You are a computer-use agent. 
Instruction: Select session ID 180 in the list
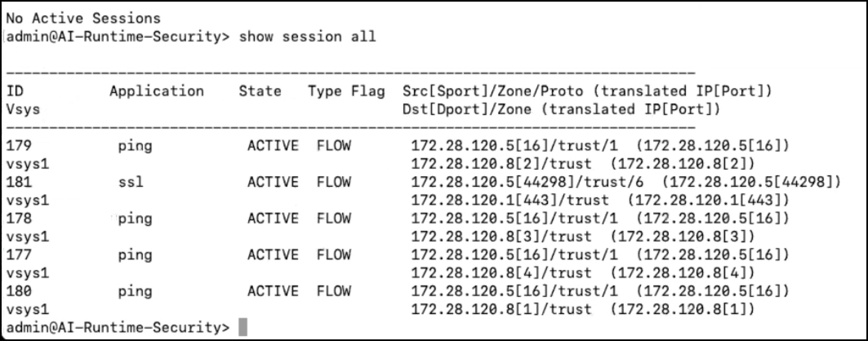(19, 291)
